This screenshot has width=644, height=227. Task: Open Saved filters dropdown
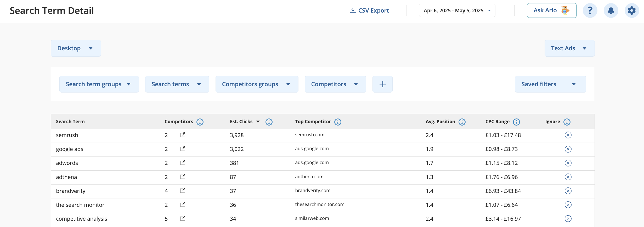(x=550, y=84)
